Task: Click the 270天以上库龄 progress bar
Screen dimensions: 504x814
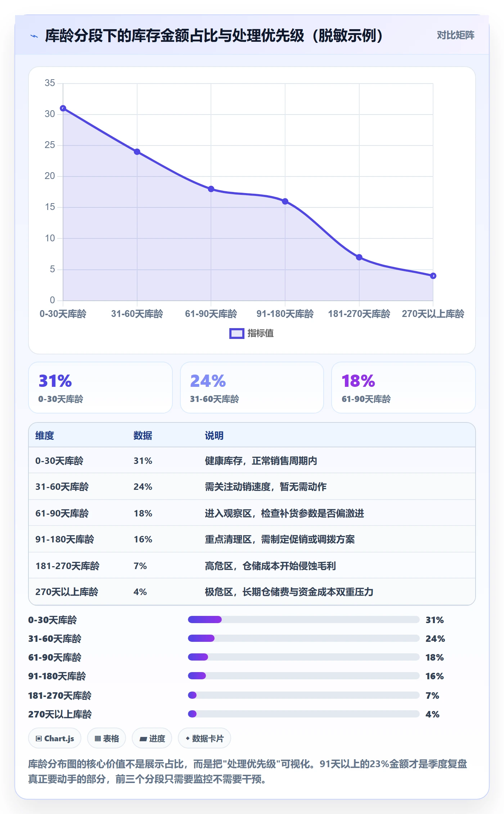Action: click(304, 714)
